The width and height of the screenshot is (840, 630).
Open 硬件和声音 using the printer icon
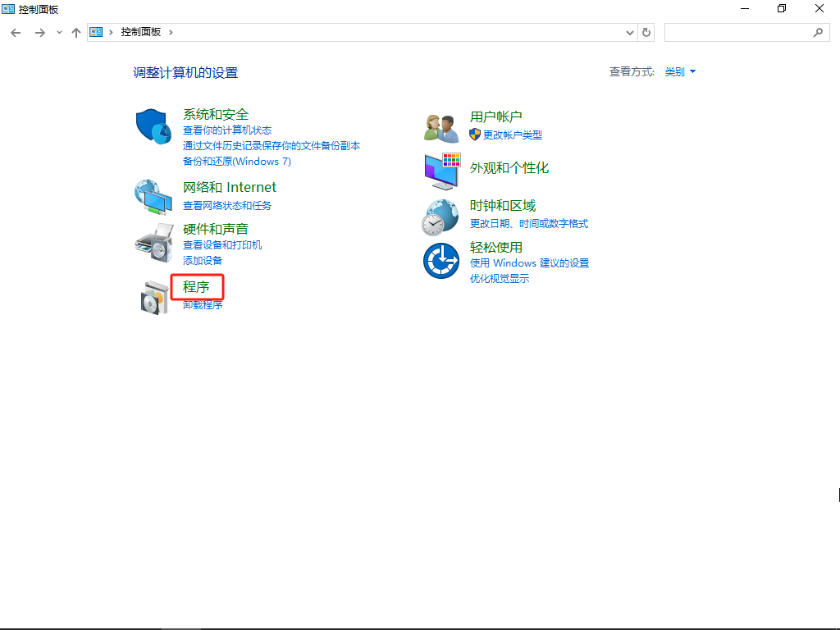coord(153,242)
